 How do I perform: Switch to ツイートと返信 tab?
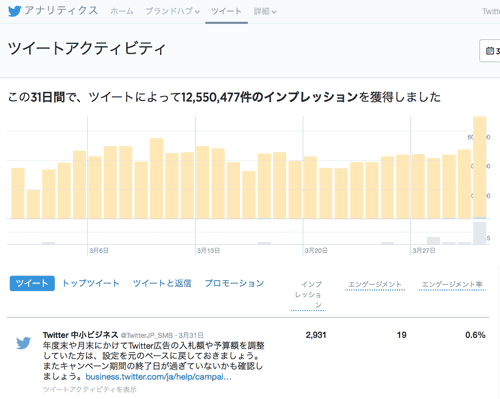click(162, 283)
